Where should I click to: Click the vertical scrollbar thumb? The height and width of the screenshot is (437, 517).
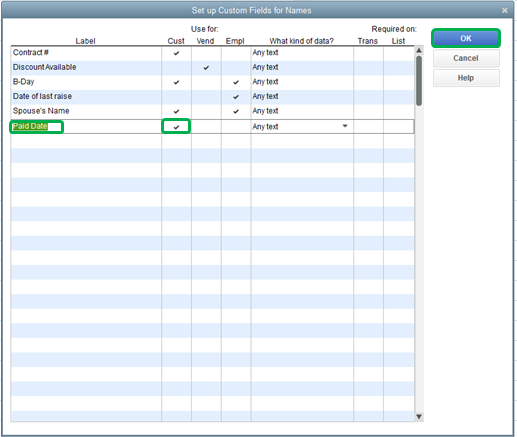419,81
